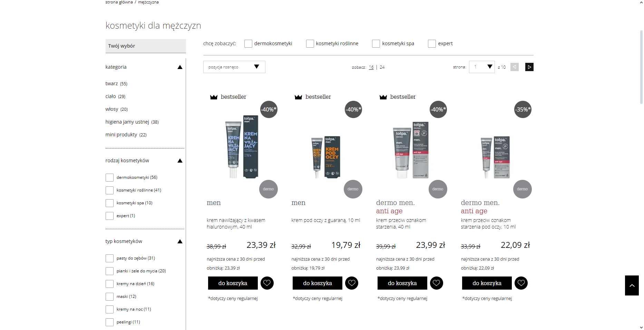Open mini produkty (22) category
The height and width of the screenshot is (330, 644).
pyautogui.click(x=126, y=135)
